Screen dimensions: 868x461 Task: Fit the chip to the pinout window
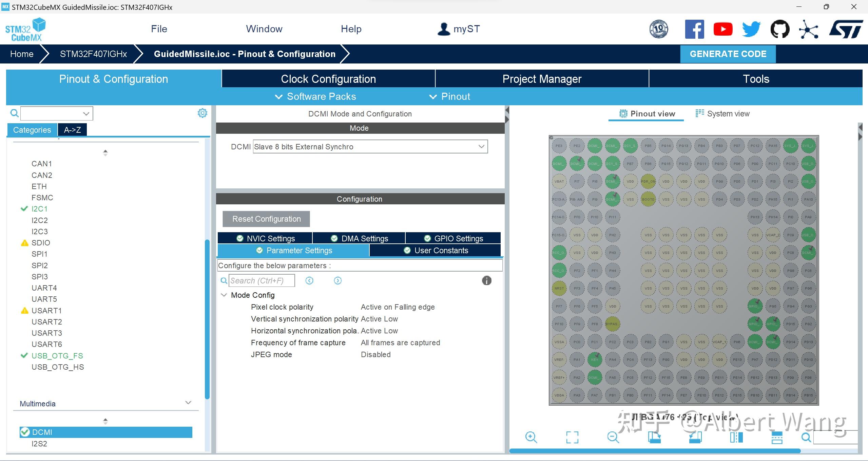click(x=572, y=437)
